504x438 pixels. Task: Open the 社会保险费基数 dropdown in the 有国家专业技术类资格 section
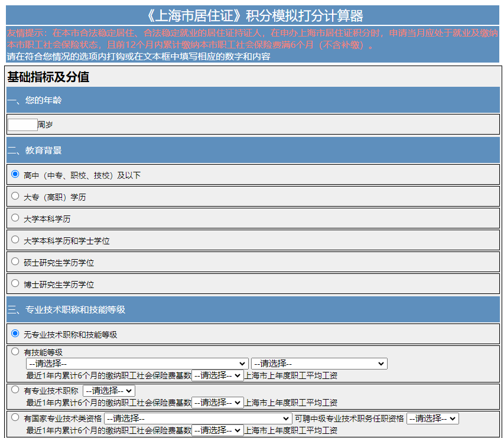[217, 430]
